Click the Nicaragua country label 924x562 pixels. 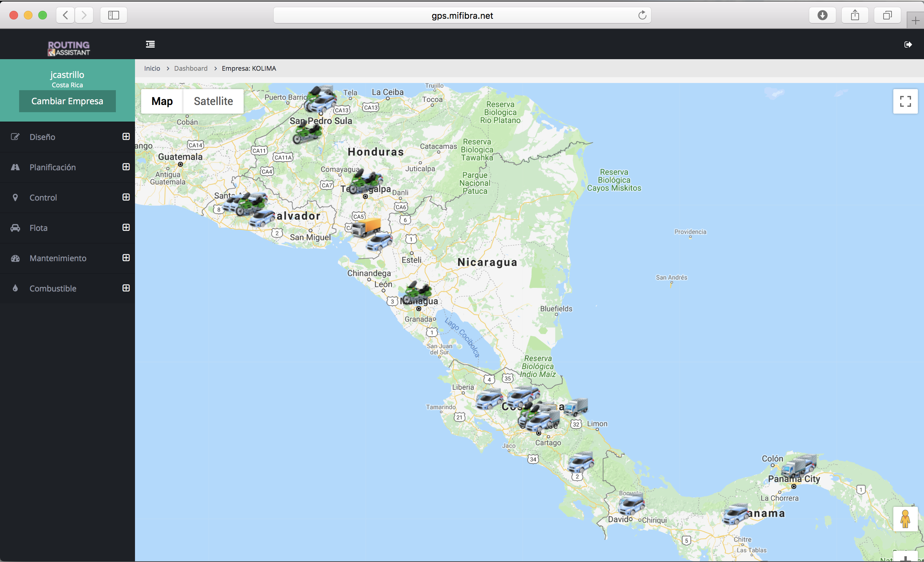(487, 262)
